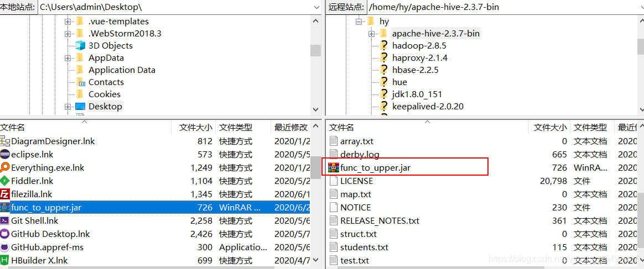Click the WinRAR icon of remote func_to_upper.jar
This screenshot has height=269, width=644.
[334, 167]
